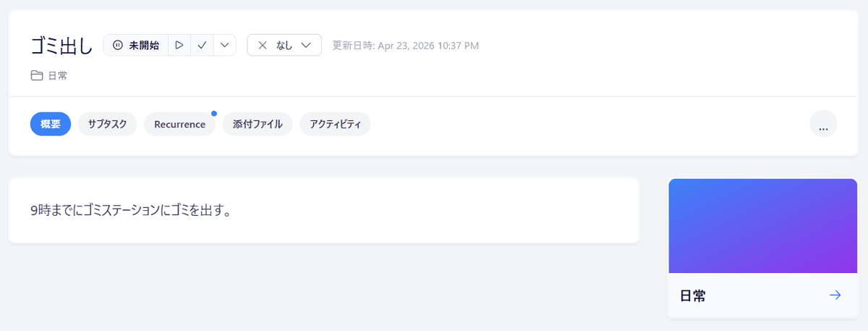Click the blue-purple gradient project thumbnail
The width and height of the screenshot is (868, 331).
762,225
